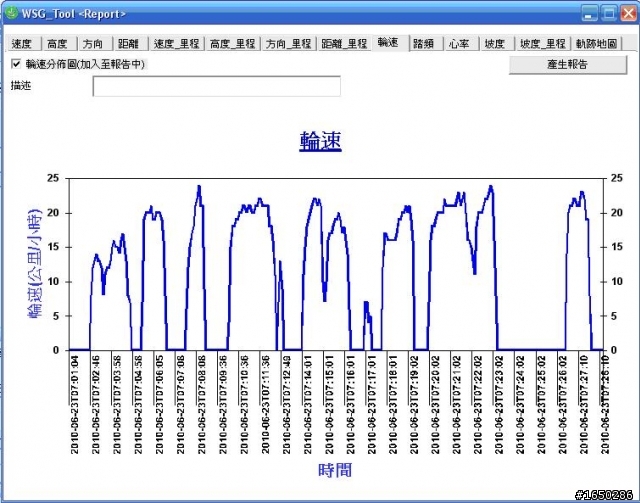Viewport: 640px width, 503px height.
Task: Close the WSG_Tool Report window
Action: 629,13
